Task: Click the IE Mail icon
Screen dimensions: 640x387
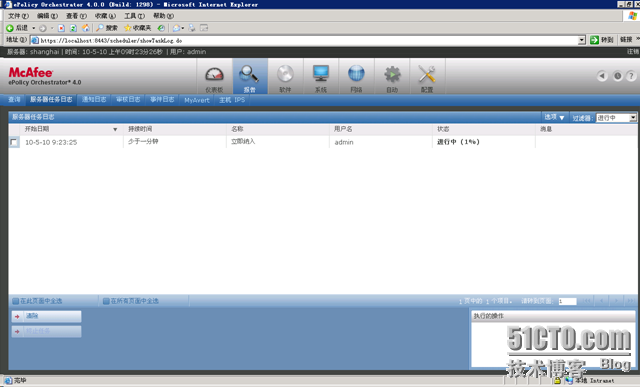Action: (176, 28)
